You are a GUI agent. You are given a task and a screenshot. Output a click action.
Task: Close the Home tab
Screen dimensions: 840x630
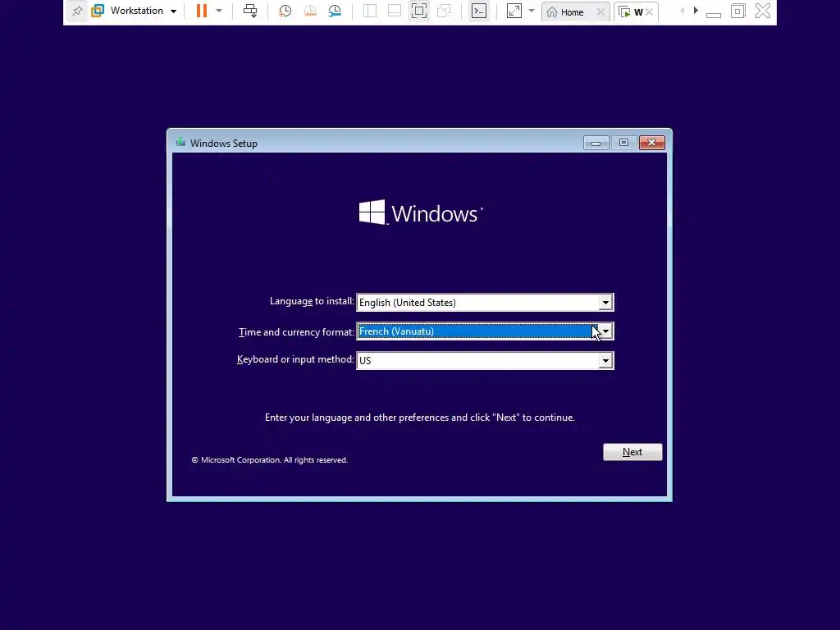[601, 11]
